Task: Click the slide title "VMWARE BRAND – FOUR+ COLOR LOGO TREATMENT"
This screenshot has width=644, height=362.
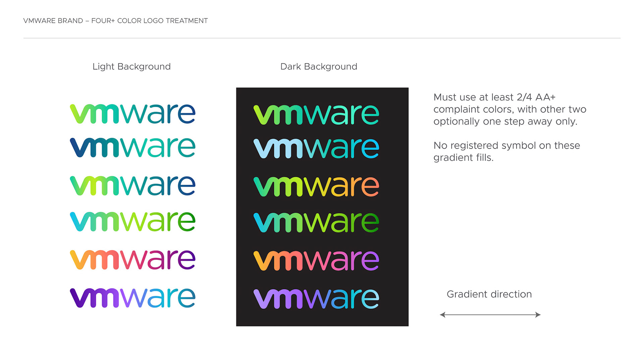Action: (115, 21)
